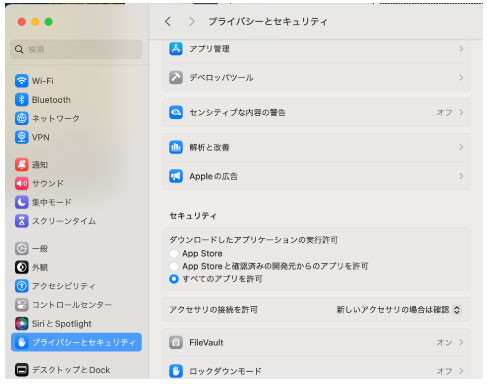Image resolution: width=487 pixels, height=384 pixels.
Task: Click the セキュリティ section heading
Action: (193, 216)
